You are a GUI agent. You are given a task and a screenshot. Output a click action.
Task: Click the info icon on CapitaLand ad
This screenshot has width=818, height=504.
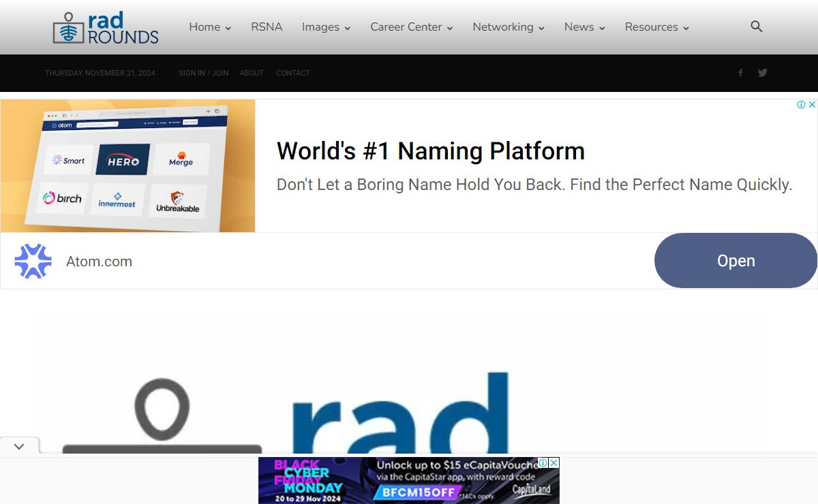543,462
